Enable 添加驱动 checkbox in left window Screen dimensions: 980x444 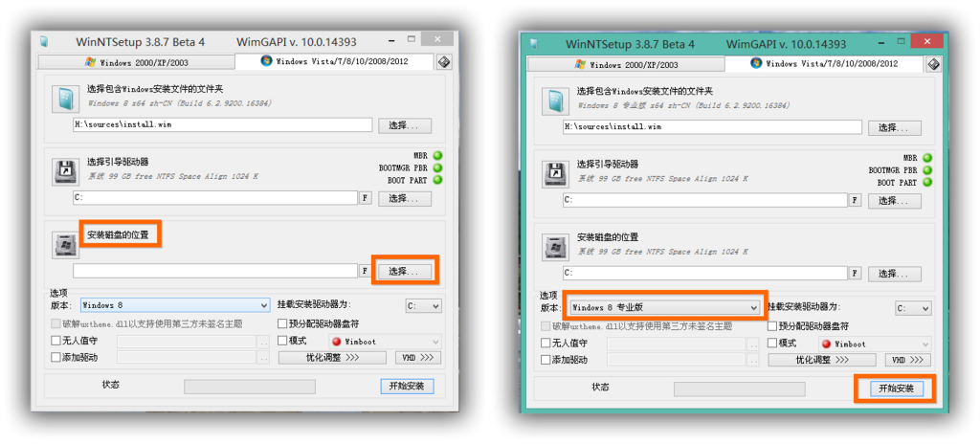tap(56, 357)
